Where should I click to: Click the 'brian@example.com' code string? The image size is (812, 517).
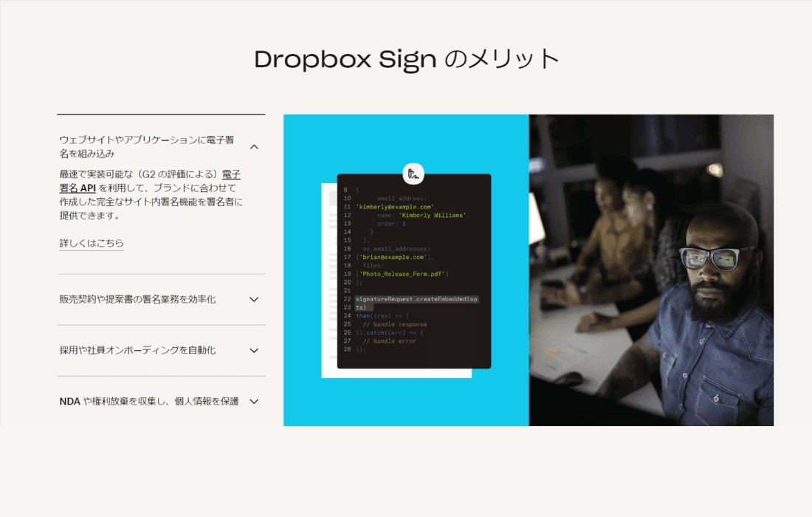[394, 257]
